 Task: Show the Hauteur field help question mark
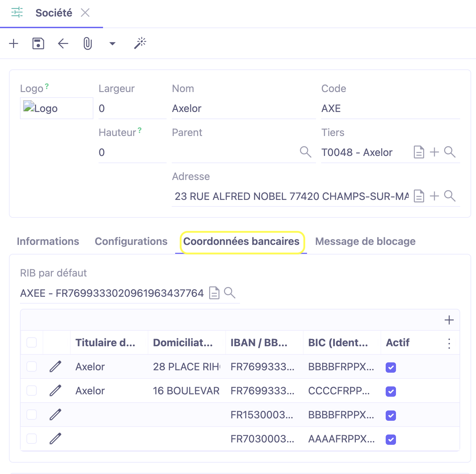click(139, 130)
